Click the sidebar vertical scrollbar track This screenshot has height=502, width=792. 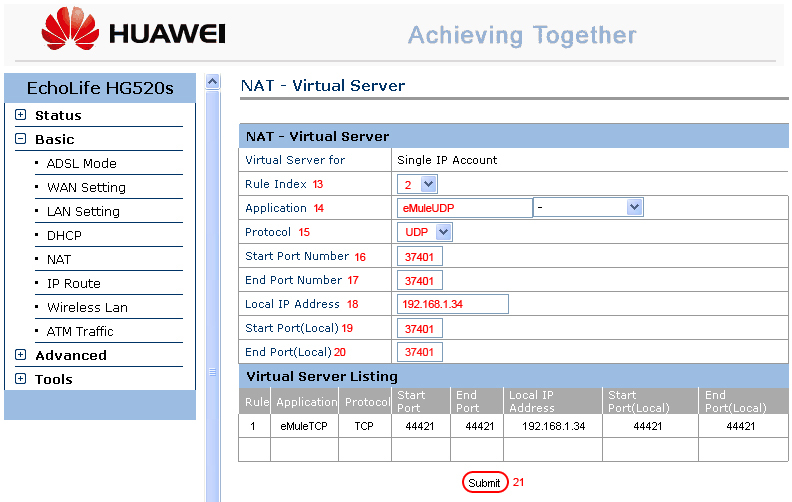pos(213,295)
